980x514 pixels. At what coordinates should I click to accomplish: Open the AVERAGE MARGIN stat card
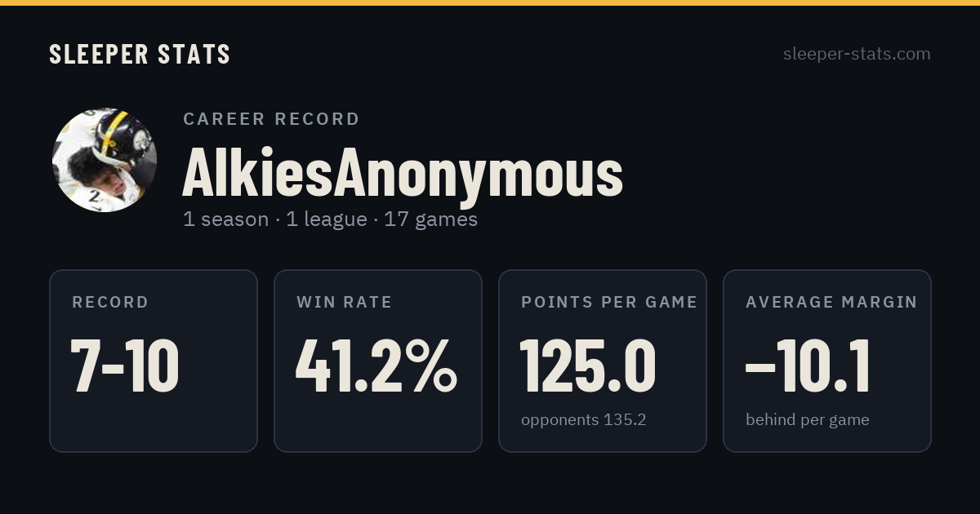tap(827, 361)
